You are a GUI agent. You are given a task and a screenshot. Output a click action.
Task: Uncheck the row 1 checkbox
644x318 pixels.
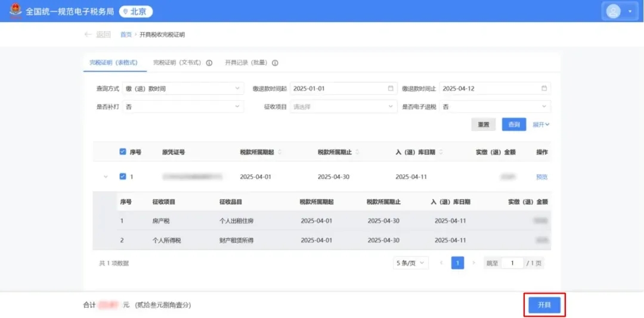[x=123, y=176]
